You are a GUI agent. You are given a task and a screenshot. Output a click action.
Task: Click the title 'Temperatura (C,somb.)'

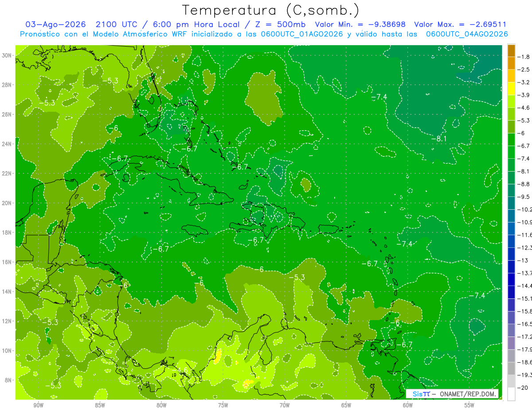[271, 10]
